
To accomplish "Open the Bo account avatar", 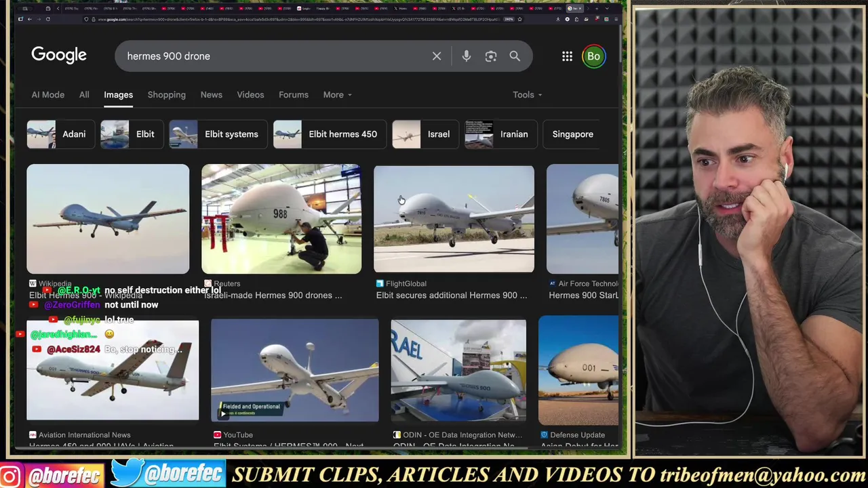I will 593,56.
